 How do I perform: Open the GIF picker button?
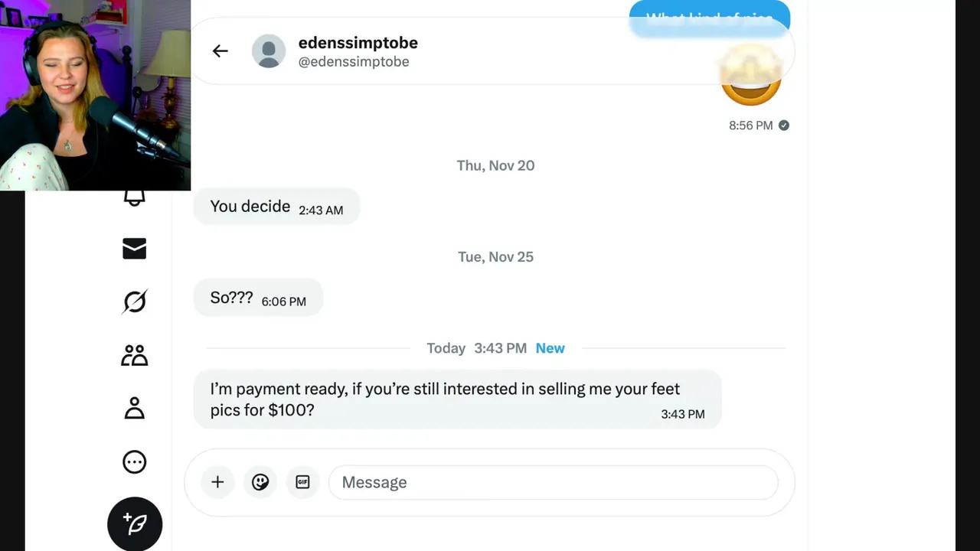tap(302, 482)
